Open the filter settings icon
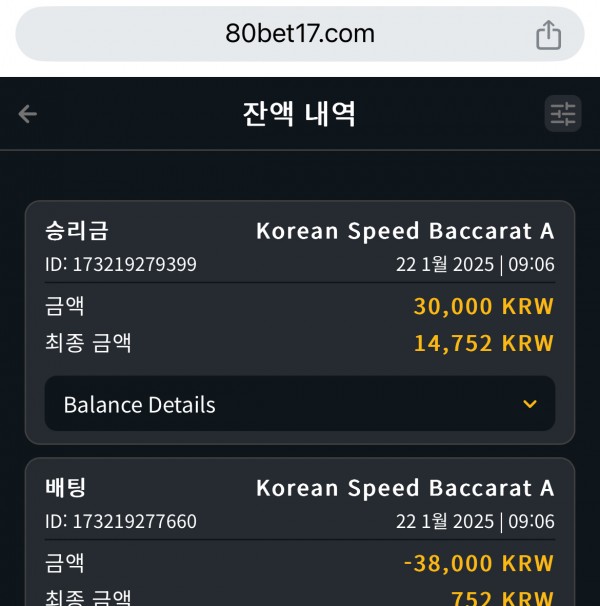This screenshot has width=600, height=606. click(x=562, y=114)
